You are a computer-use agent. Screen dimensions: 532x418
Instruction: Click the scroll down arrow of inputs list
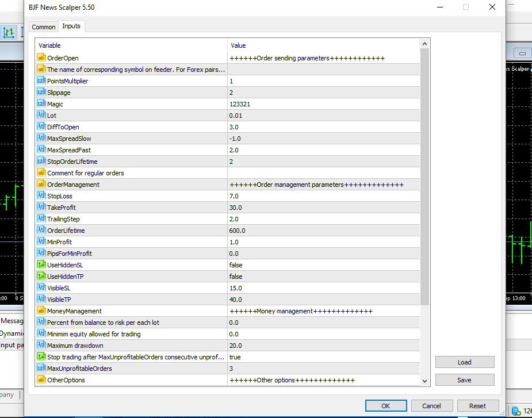(424, 381)
